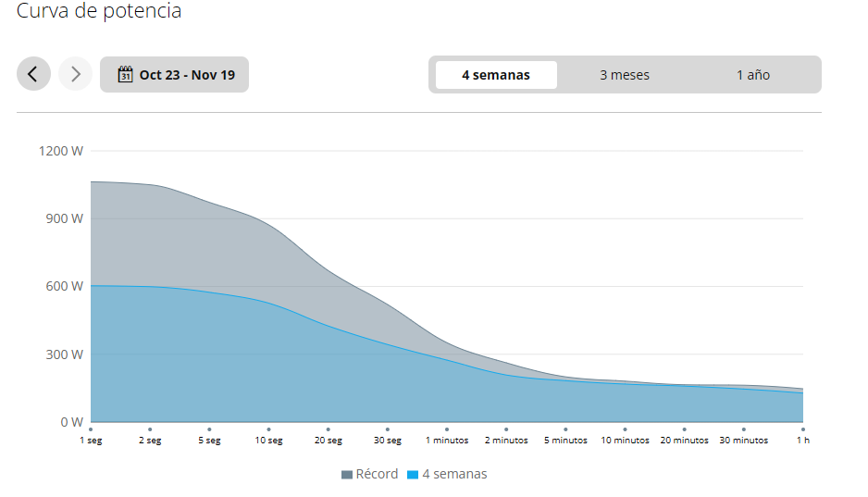Select the 4 semanas tab
The width and height of the screenshot is (868, 497).
click(x=496, y=75)
